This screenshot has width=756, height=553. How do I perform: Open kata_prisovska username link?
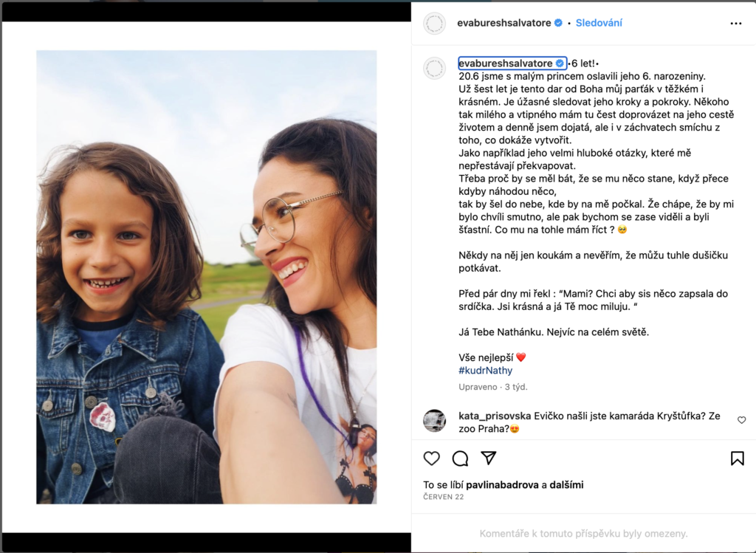[495, 416]
